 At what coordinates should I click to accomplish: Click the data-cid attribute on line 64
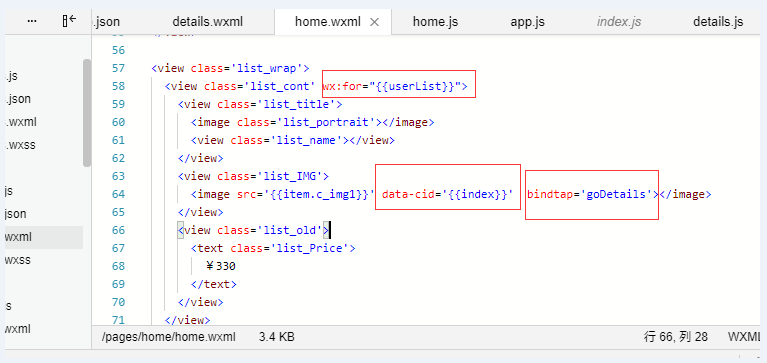pyautogui.click(x=408, y=194)
